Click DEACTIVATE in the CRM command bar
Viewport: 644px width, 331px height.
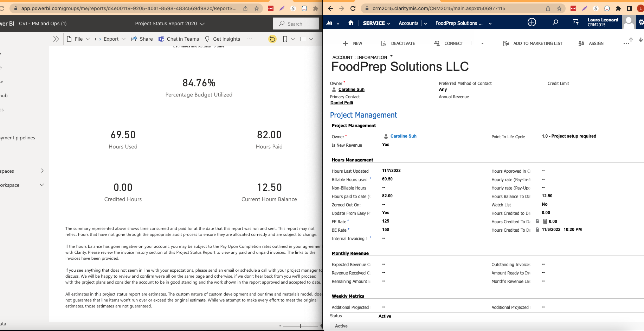coord(398,44)
